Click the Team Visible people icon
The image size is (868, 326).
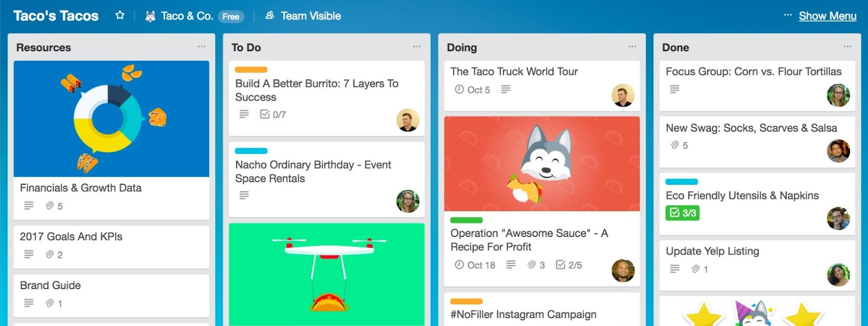click(270, 16)
